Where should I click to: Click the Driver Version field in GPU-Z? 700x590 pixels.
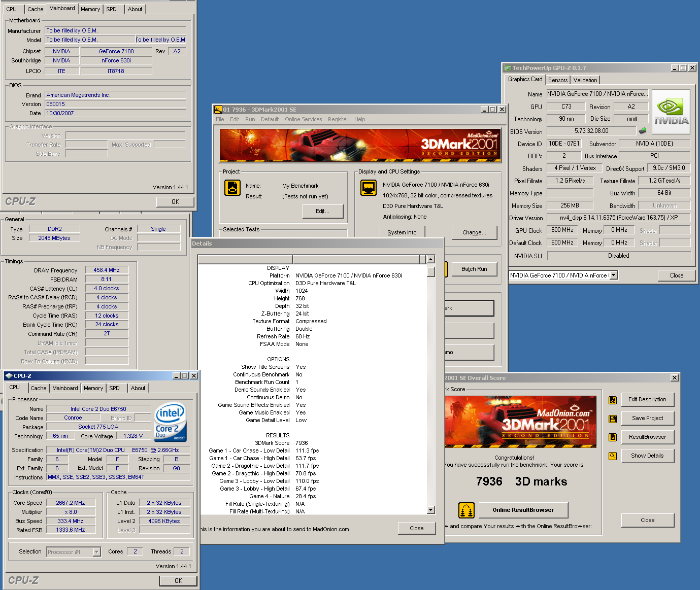point(618,217)
